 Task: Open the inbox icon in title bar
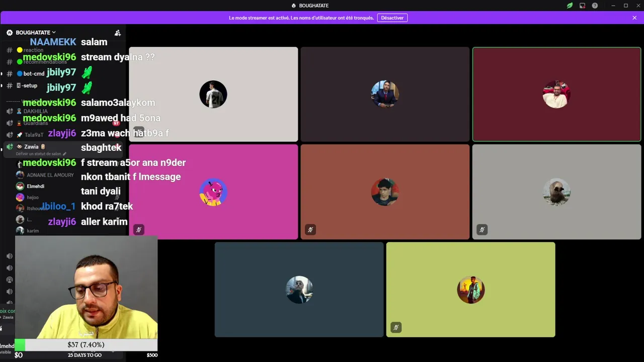click(582, 6)
